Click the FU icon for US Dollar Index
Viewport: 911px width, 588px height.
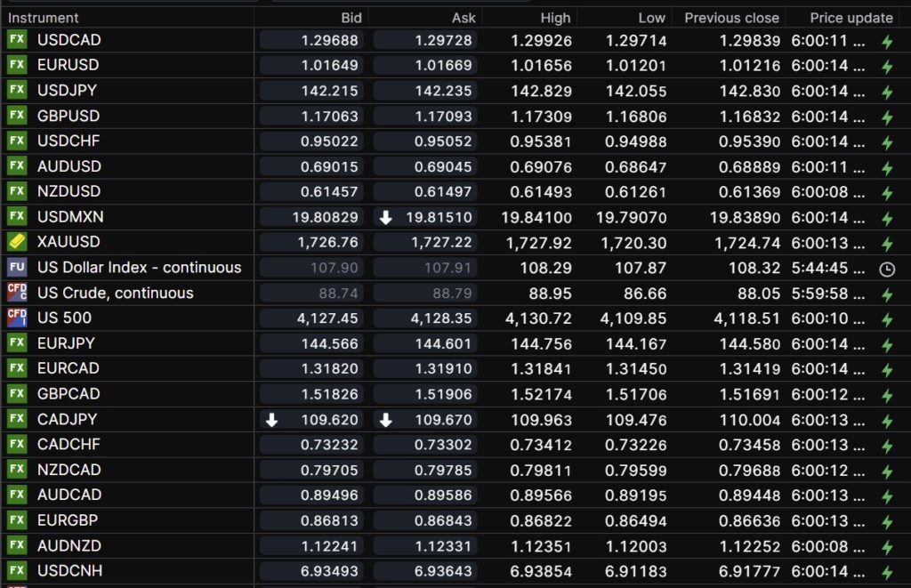pos(17,268)
